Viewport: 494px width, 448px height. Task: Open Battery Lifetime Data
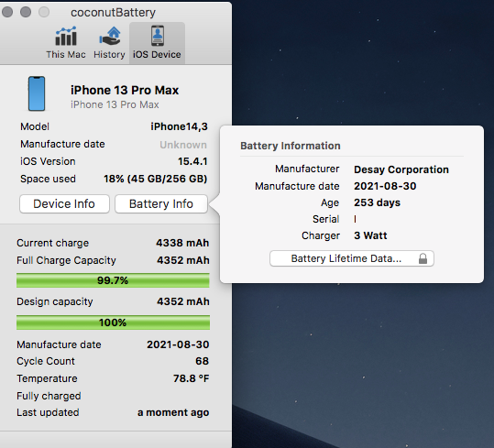tap(352, 258)
